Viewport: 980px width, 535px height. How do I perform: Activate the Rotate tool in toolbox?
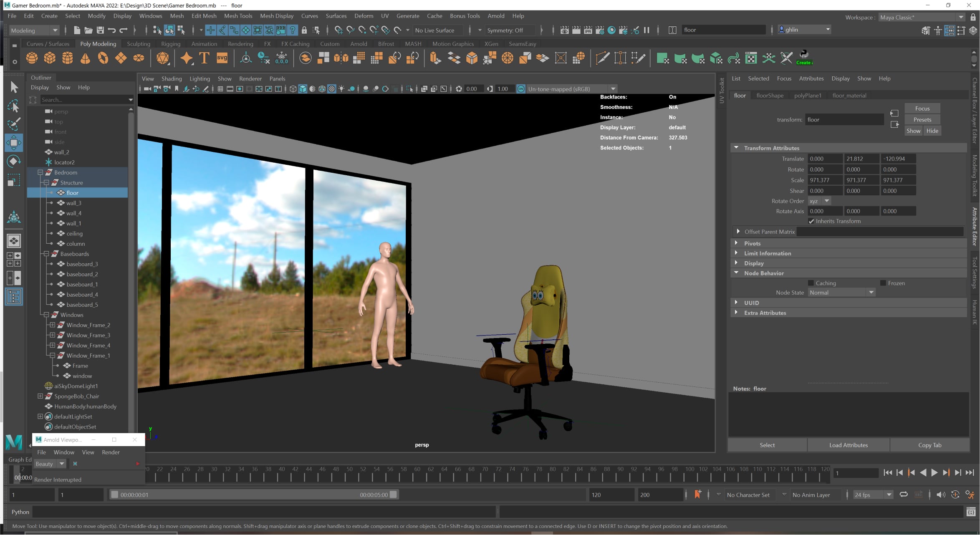[x=14, y=162]
